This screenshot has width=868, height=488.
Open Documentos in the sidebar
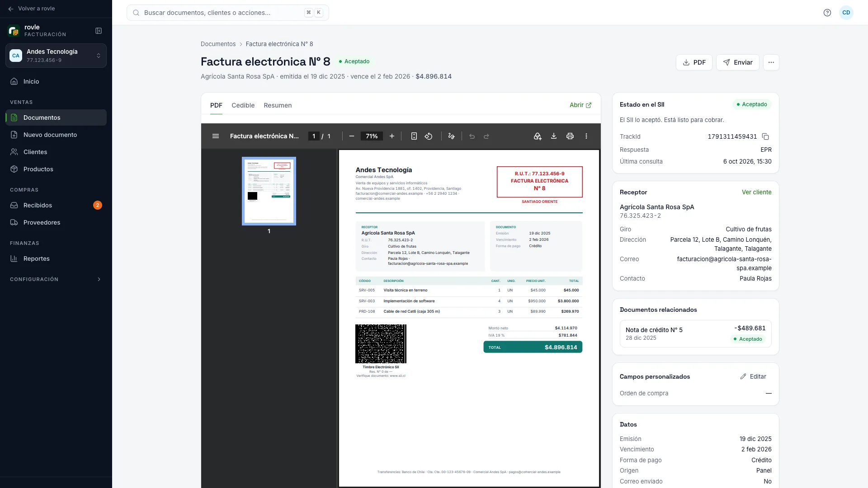56,117
